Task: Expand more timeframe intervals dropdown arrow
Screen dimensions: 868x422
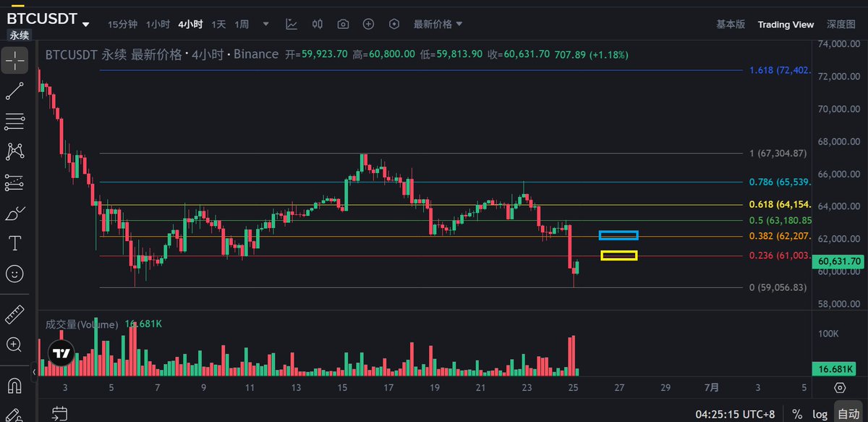Action: [265, 24]
